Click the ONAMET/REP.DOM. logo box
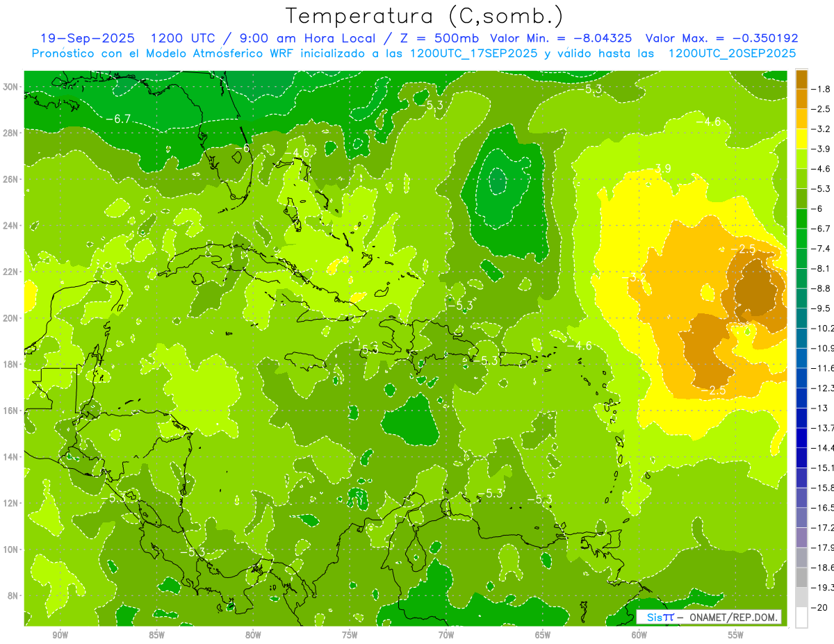834x644 pixels. click(709, 617)
